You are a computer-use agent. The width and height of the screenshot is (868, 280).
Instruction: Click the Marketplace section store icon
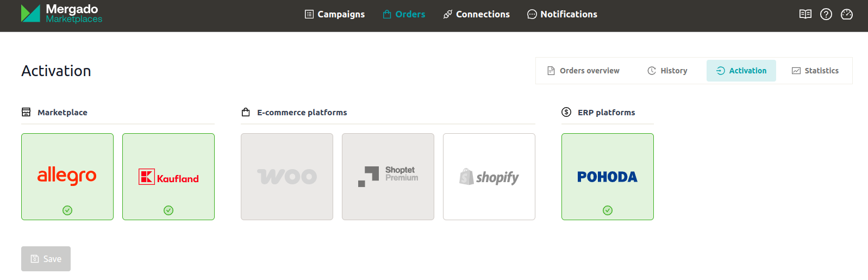[26, 112]
